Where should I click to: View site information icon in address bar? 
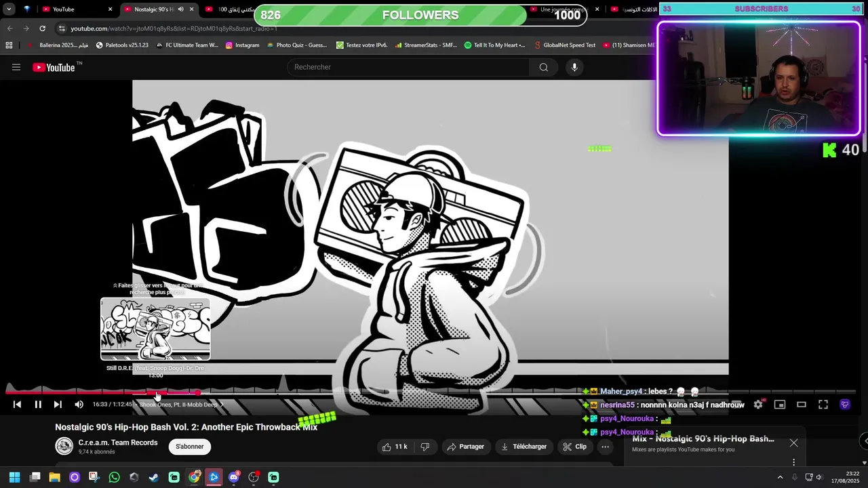(62, 28)
